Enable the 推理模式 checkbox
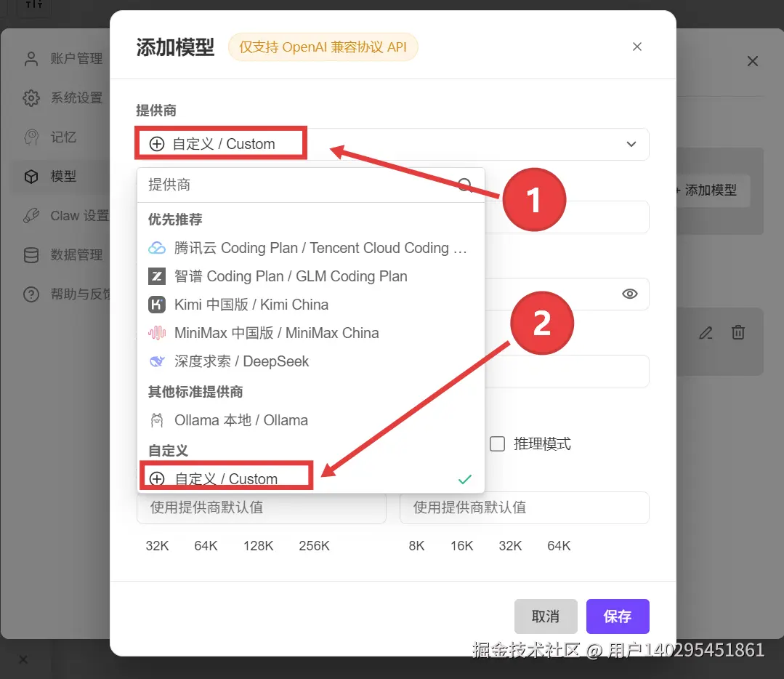The height and width of the screenshot is (679, 784). [498, 443]
